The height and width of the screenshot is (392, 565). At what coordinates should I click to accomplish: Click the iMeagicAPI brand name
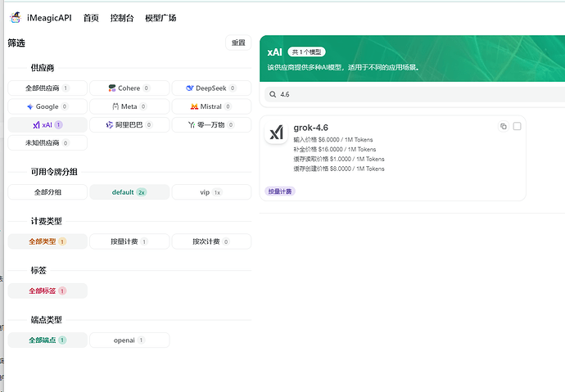point(49,18)
